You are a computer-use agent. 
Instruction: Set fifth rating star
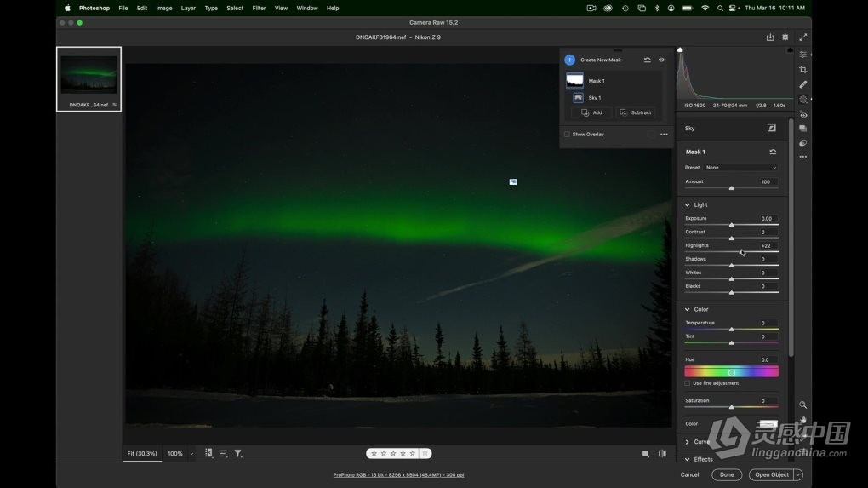413,453
